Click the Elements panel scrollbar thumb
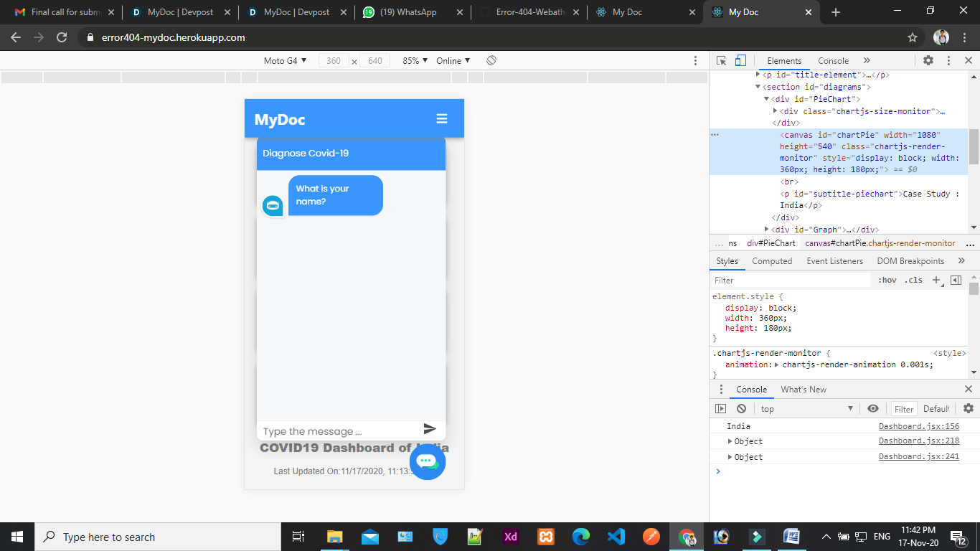Image resolution: width=980 pixels, height=551 pixels. coord(974,147)
